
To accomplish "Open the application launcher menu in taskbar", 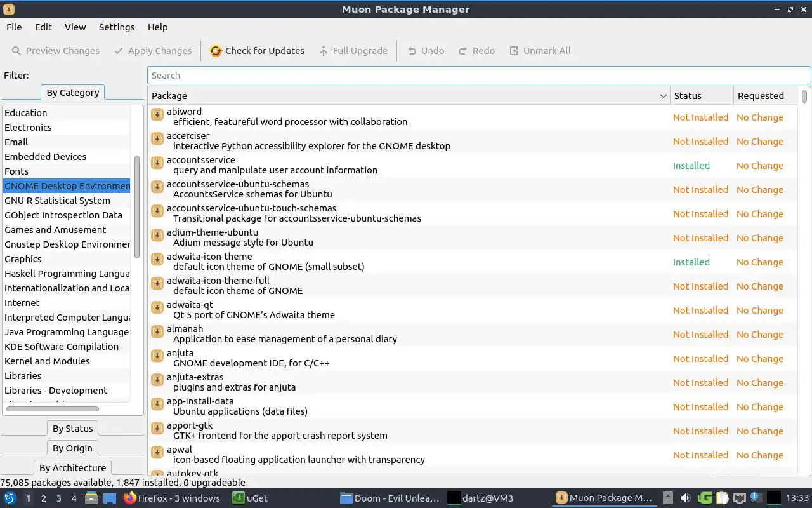I will pos(10,498).
